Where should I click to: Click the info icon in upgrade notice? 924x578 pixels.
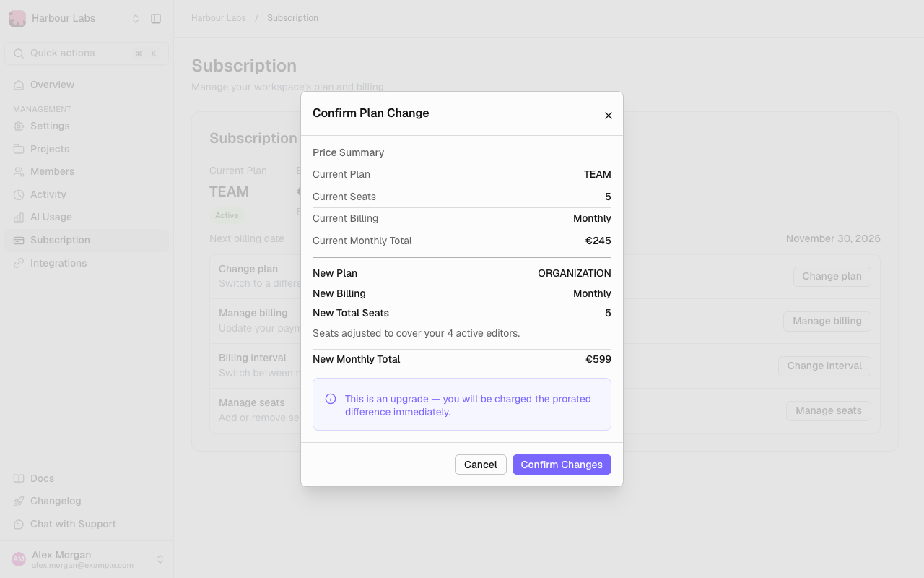click(x=331, y=399)
